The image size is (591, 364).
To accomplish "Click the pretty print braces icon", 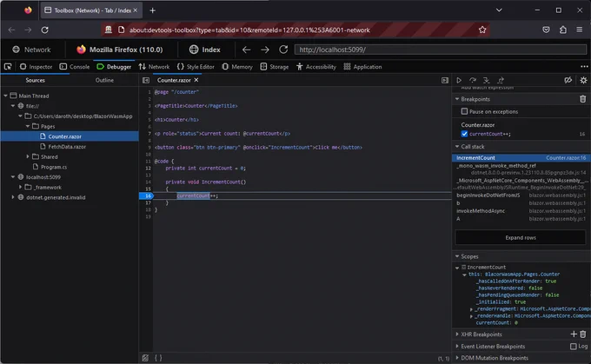I will (x=158, y=358).
